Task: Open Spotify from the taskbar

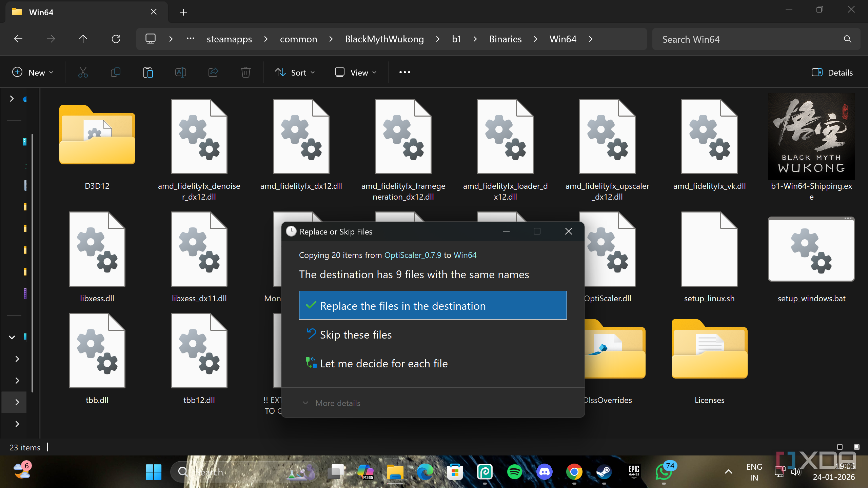Action: [514, 472]
